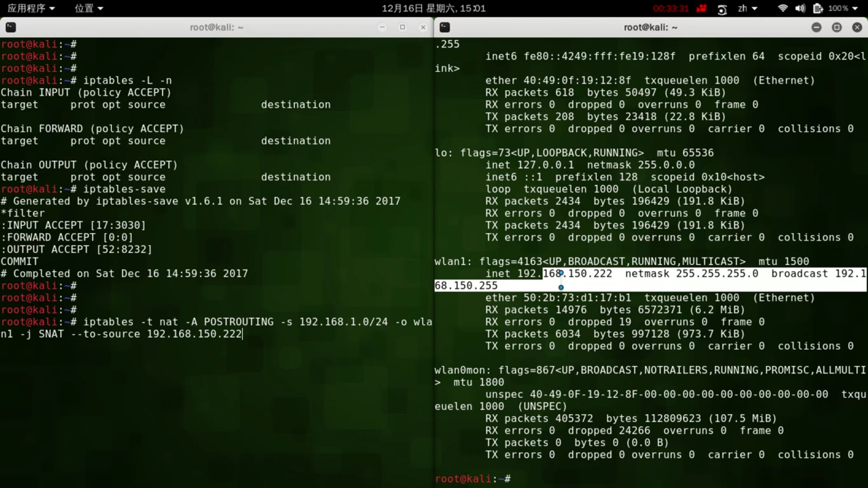Image resolution: width=868 pixels, height=488 pixels.
Task: Click 'TX packets 6034' line
Action: [x=615, y=334]
